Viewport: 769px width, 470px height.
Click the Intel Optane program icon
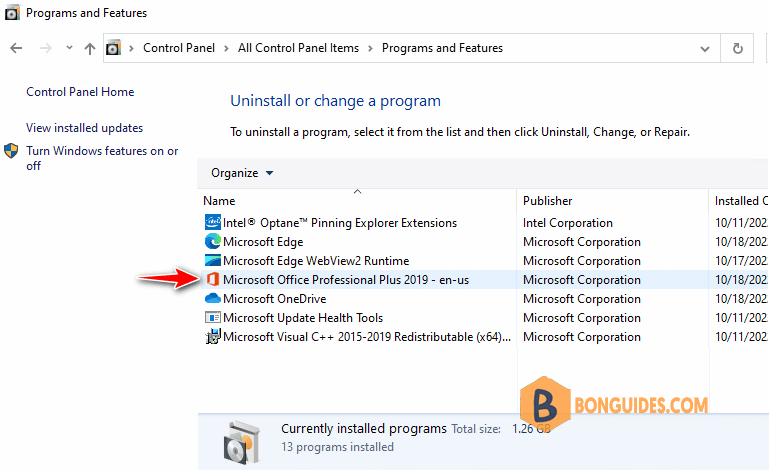(212, 222)
